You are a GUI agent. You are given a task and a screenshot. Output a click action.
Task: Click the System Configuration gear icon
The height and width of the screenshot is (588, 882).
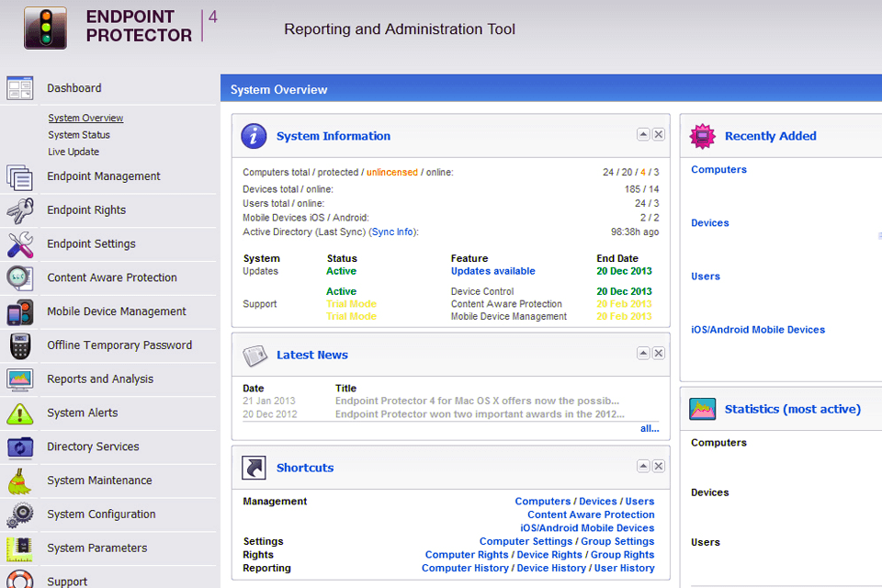19,514
